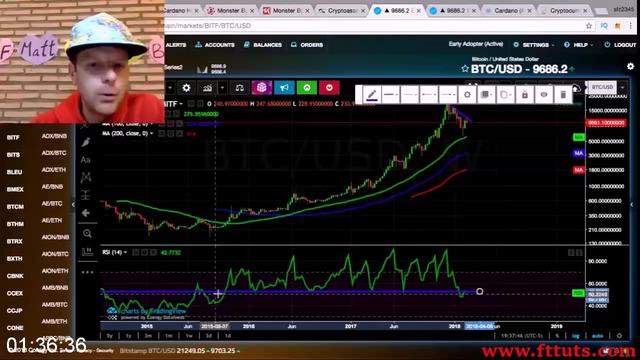Toggle the percent scale
Viewport: 640px width, 360px height.
(x=557, y=336)
